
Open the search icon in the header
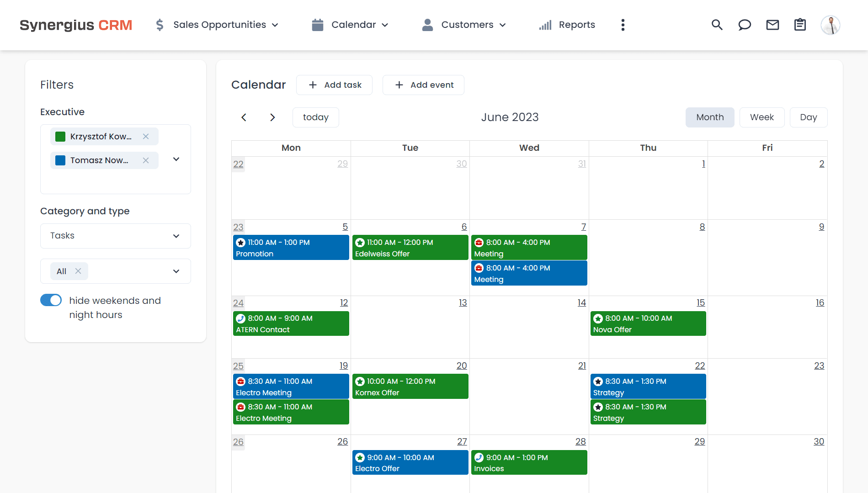click(x=717, y=25)
